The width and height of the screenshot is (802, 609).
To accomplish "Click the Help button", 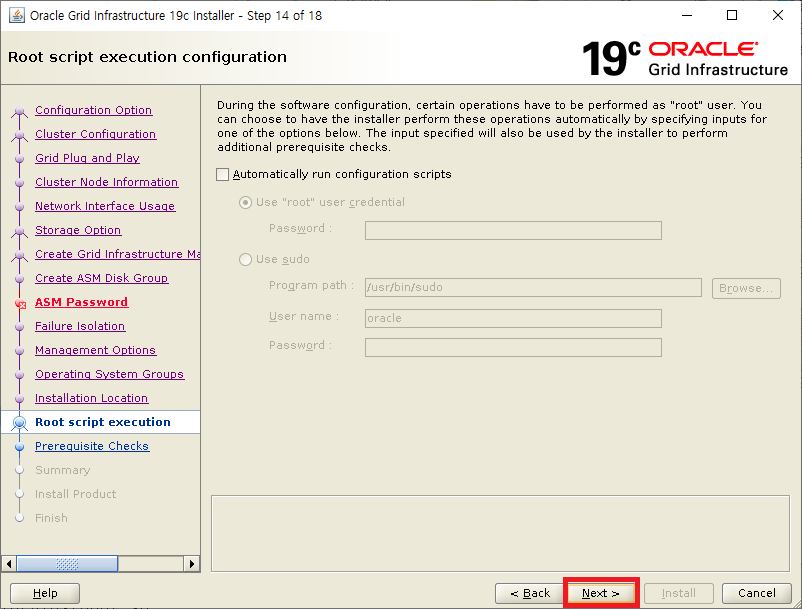I will click(x=45, y=594).
